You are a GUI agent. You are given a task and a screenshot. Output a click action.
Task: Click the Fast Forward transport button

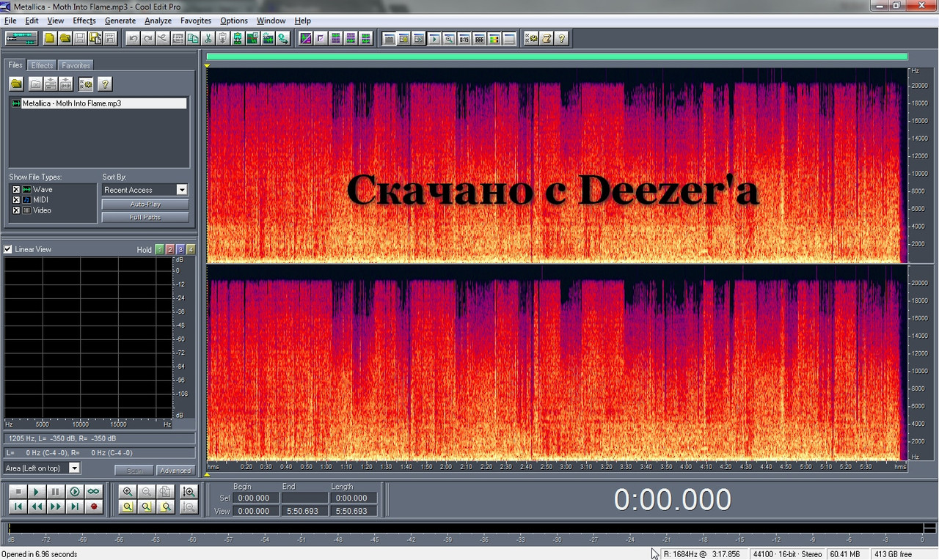[x=55, y=506]
